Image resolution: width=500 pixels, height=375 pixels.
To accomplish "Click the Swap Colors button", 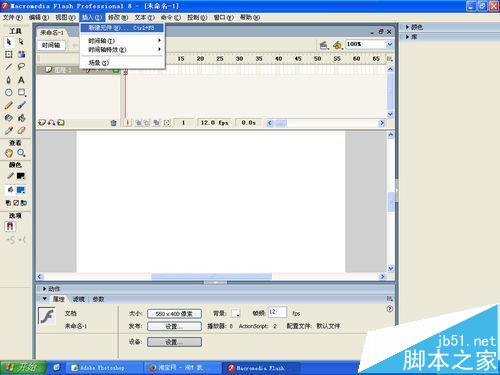I will pos(24,203).
